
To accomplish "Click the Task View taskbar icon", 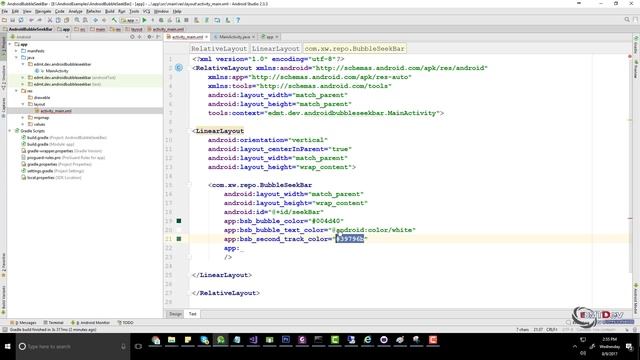I will click(x=138, y=347).
